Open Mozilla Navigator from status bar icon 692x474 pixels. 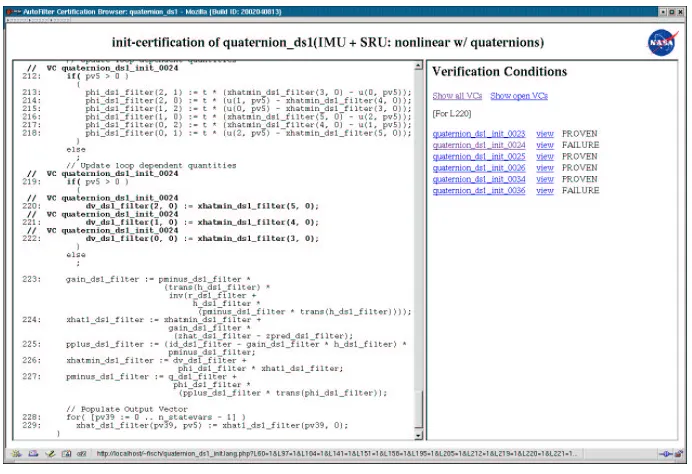pos(16,453)
